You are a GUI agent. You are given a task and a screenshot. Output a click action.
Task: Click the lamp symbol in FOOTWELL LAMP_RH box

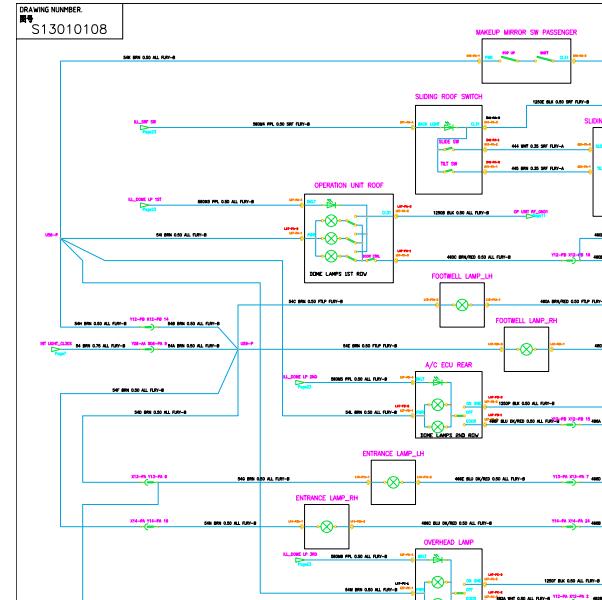click(526, 349)
